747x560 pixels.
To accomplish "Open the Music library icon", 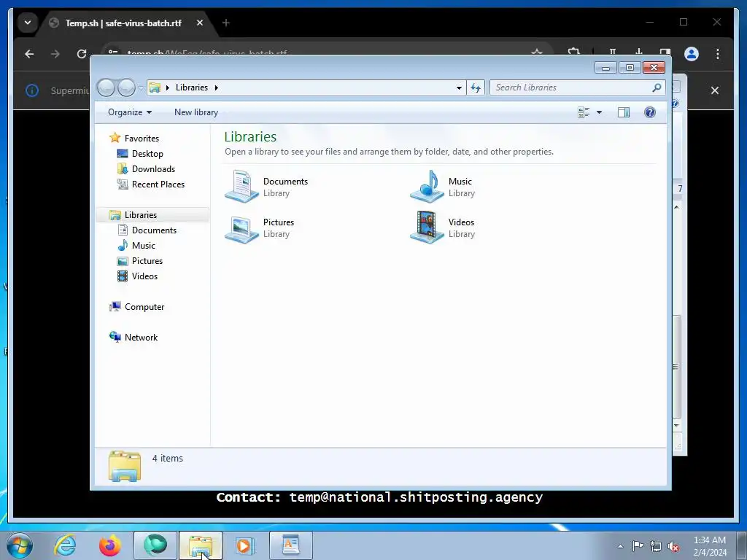I will pyautogui.click(x=427, y=186).
